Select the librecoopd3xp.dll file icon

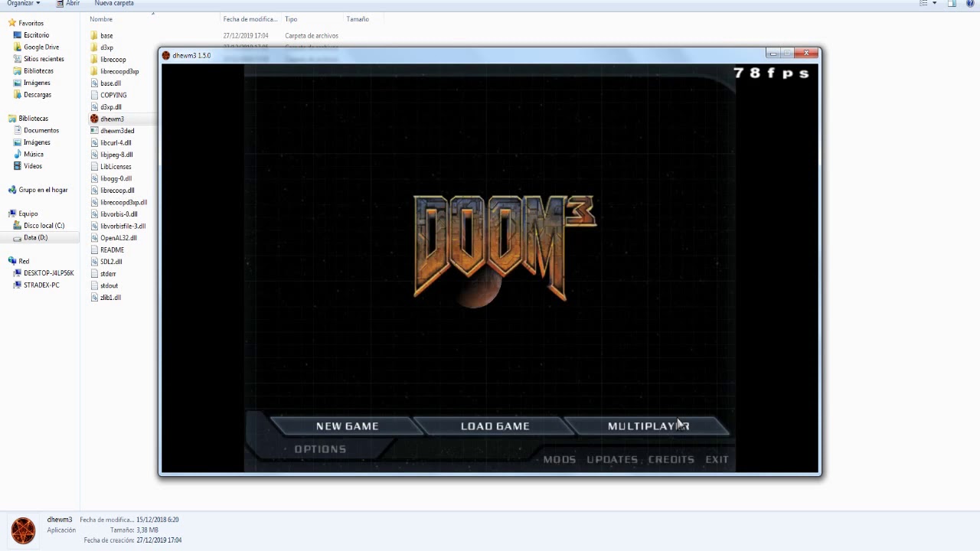pyautogui.click(x=94, y=202)
